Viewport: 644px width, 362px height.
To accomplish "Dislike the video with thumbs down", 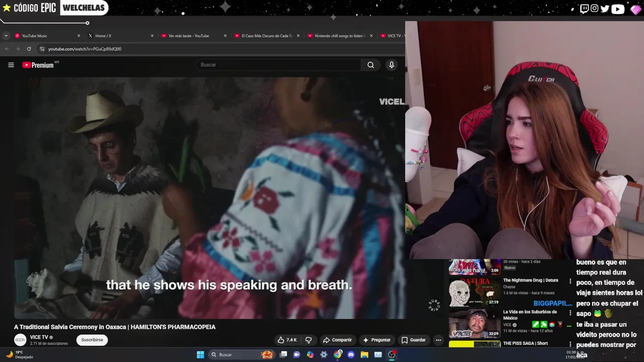I will (308, 340).
